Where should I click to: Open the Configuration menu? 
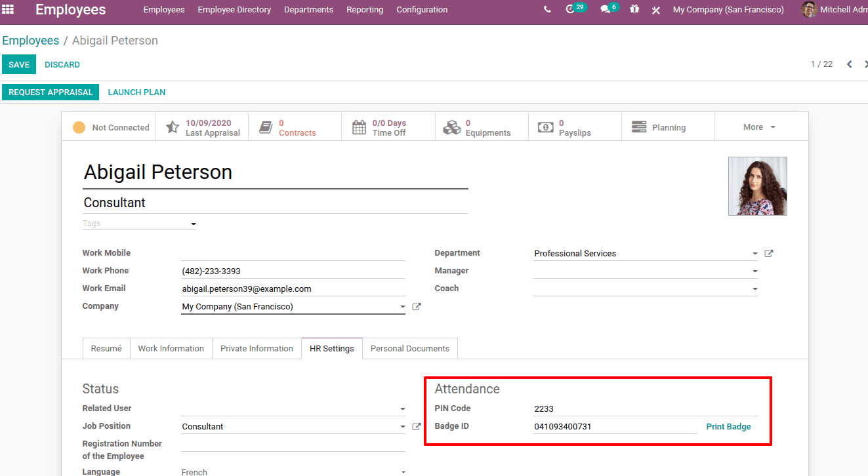tap(422, 10)
